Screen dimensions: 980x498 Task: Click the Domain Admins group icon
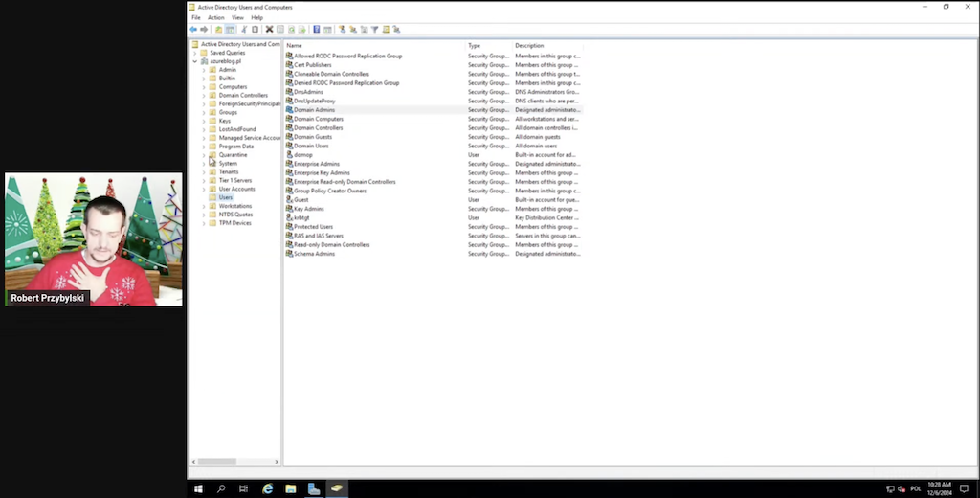coord(289,110)
